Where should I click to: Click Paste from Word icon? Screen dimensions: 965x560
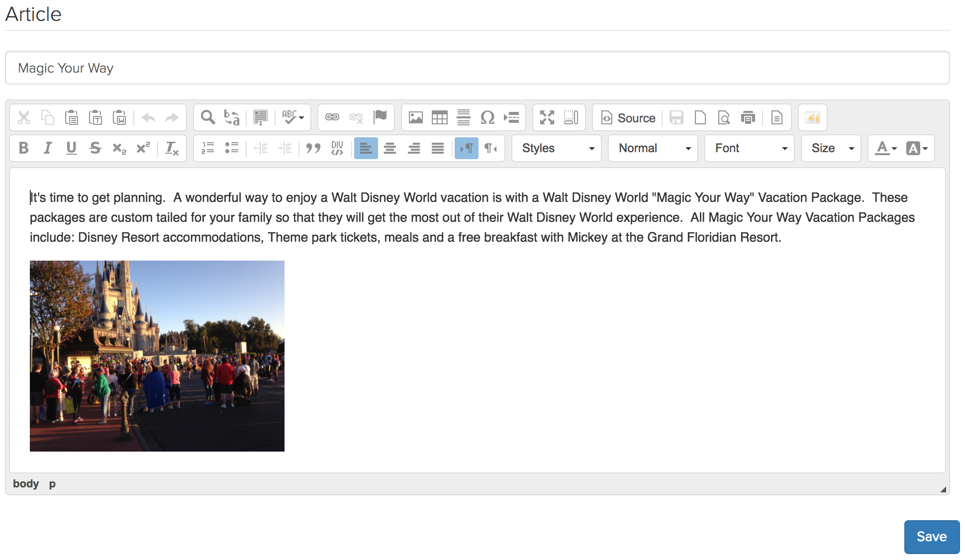click(x=119, y=118)
